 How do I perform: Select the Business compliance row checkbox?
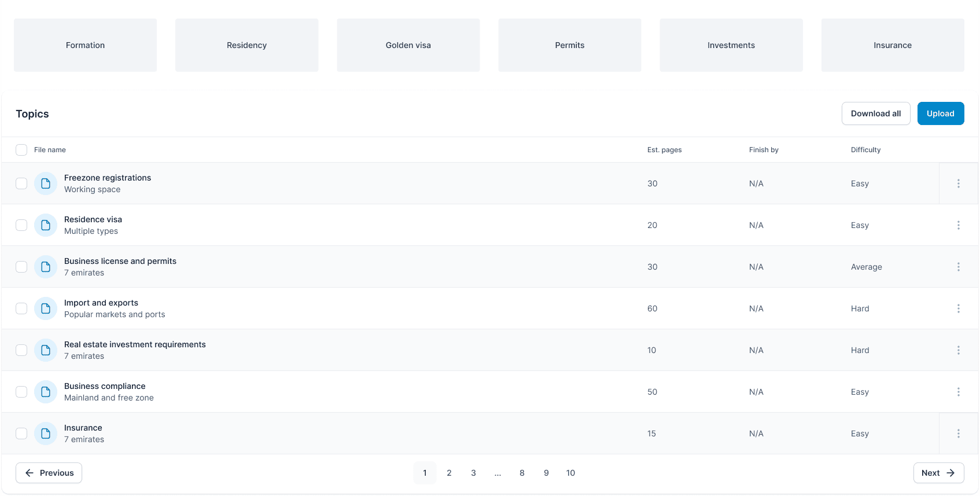coord(21,392)
